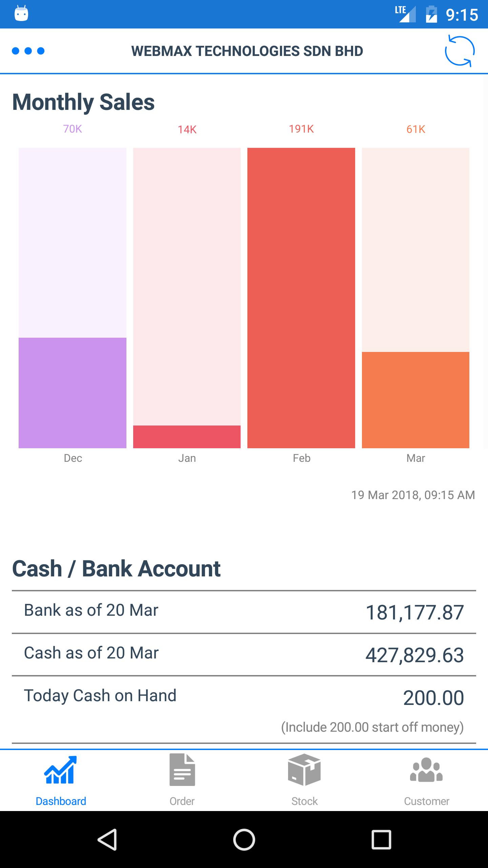The image size is (488, 868).
Task: Open the Bank as of 20 Mar row
Action: (x=244, y=612)
